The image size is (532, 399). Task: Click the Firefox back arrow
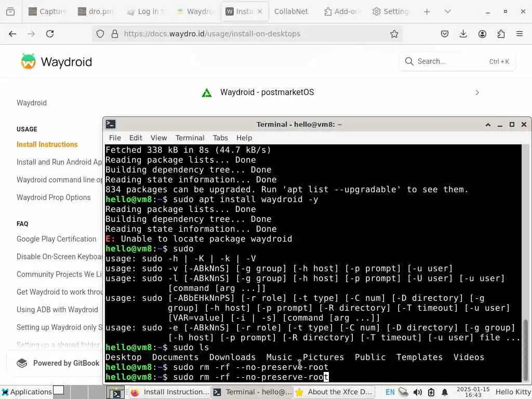point(12,34)
